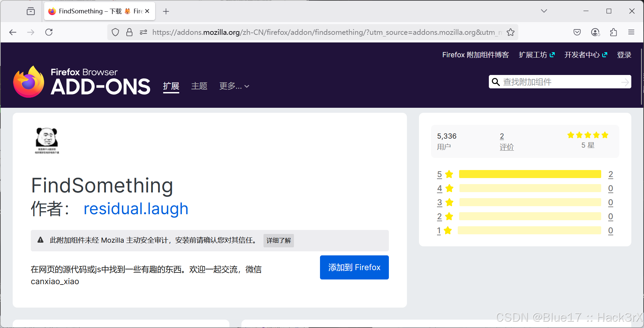
Task: Click 添加到 Firefox button
Action: pyautogui.click(x=354, y=267)
